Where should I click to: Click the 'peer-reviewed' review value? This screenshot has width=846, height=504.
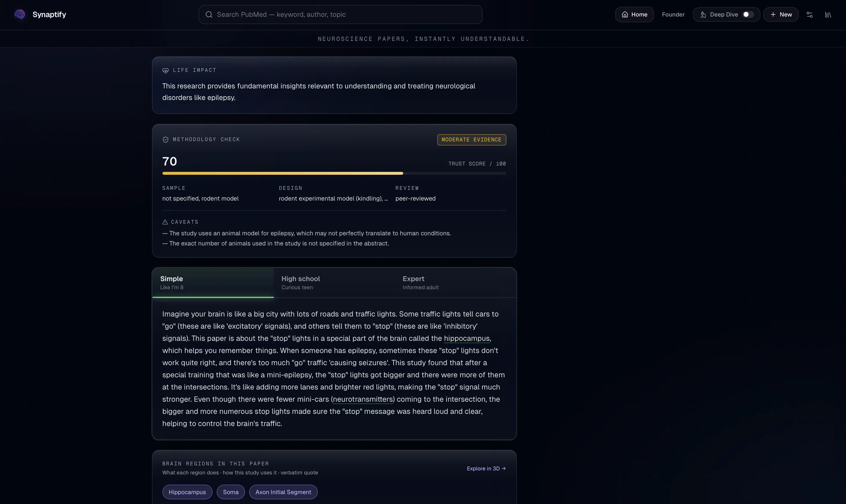pyautogui.click(x=416, y=199)
